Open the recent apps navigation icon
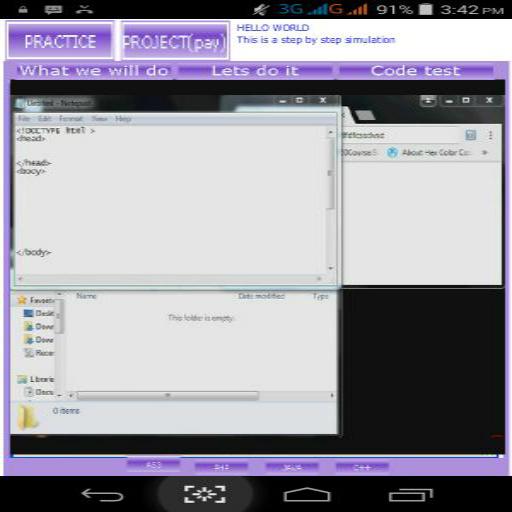Image resolution: width=512 pixels, height=512 pixels. tap(411, 495)
